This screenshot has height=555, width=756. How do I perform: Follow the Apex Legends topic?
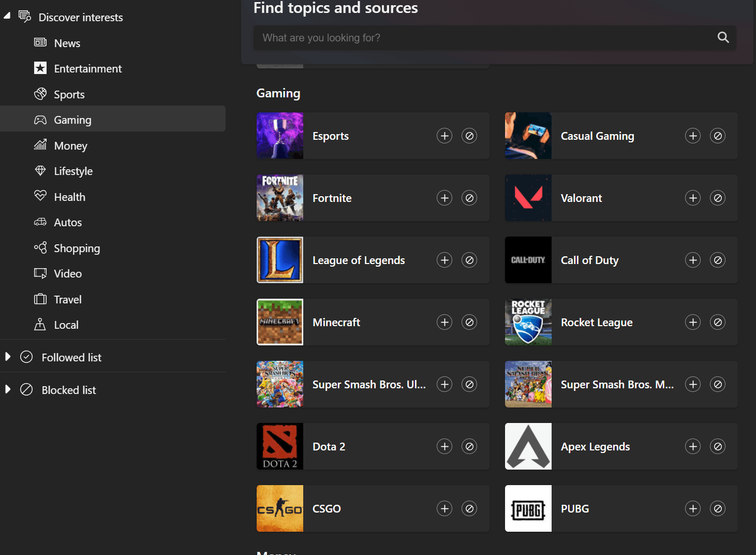[693, 446]
